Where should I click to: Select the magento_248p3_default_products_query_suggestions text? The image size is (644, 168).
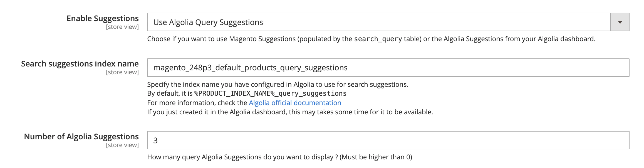(x=250, y=67)
